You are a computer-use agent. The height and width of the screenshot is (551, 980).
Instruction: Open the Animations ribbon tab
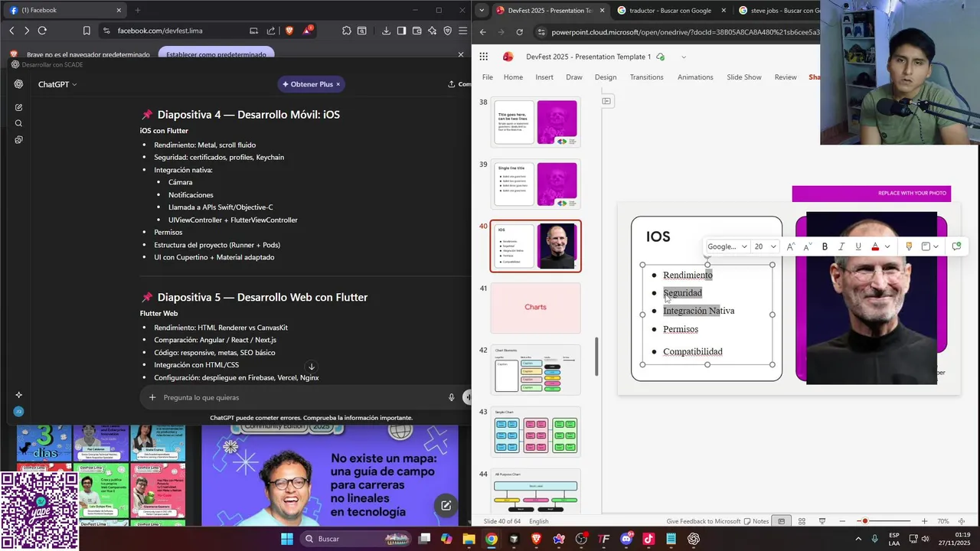coord(695,77)
